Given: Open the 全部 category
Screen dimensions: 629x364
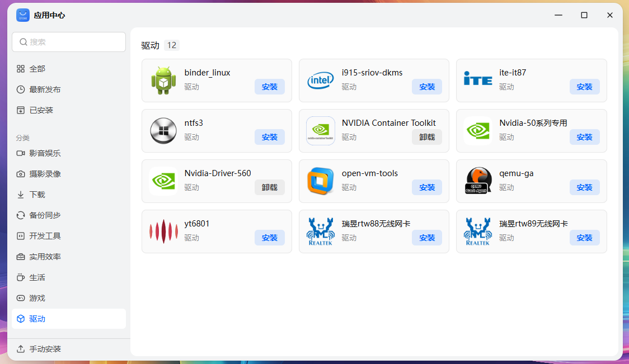Looking at the screenshot, I should (69, 69).
